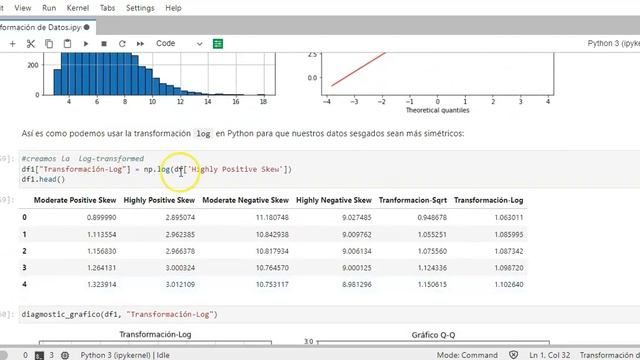Click Python 3 (ipykernel) kernel name at top right
The height and width of the screenshot is (360, 640).
pyautogui.click(x=613, y=43)
